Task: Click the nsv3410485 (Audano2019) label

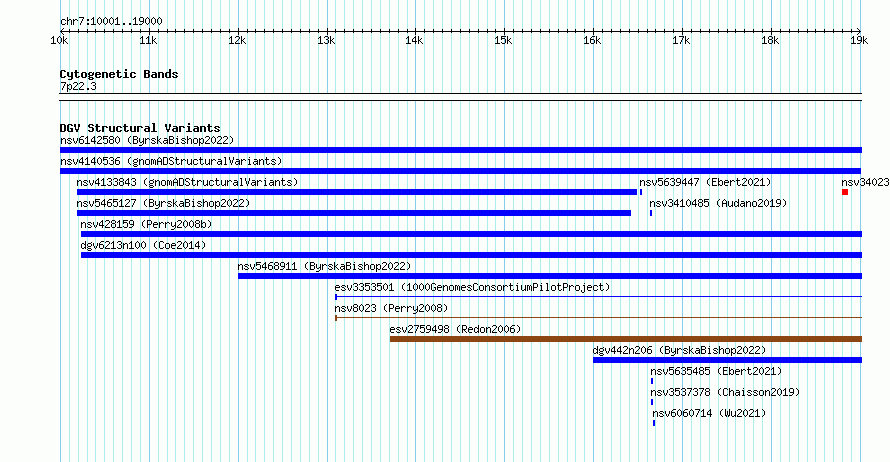Action: pyautogui.click(x=719, y=203)
